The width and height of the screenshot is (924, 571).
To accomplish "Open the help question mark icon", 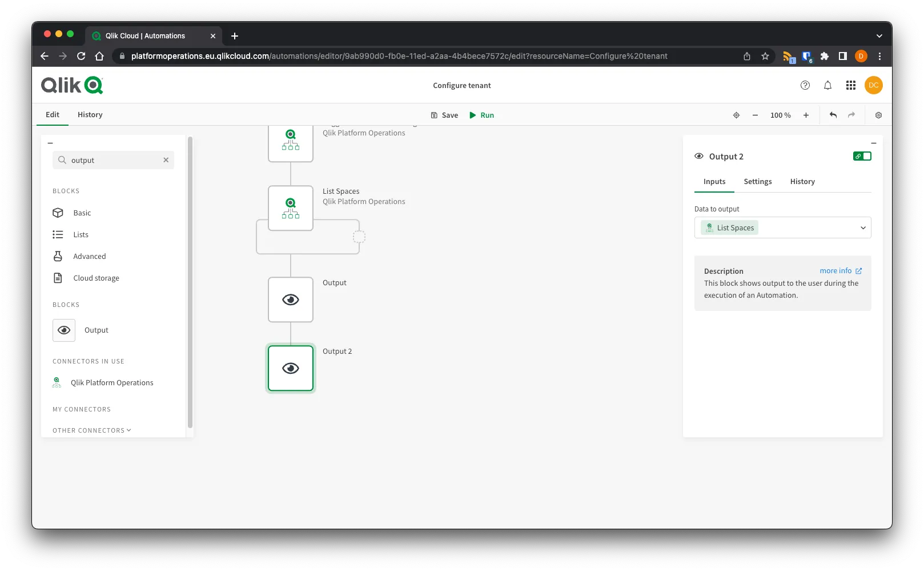I will (x=805, y=85).
